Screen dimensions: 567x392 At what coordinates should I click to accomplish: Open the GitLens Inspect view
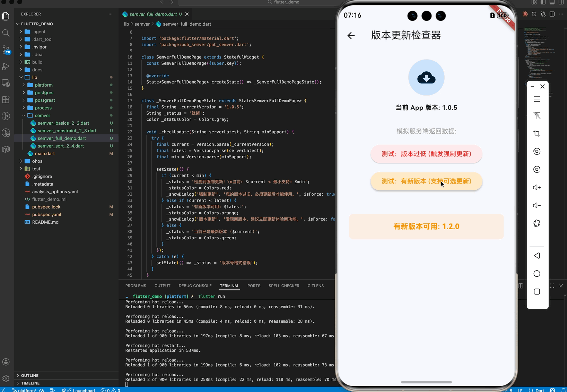(6, 133)
